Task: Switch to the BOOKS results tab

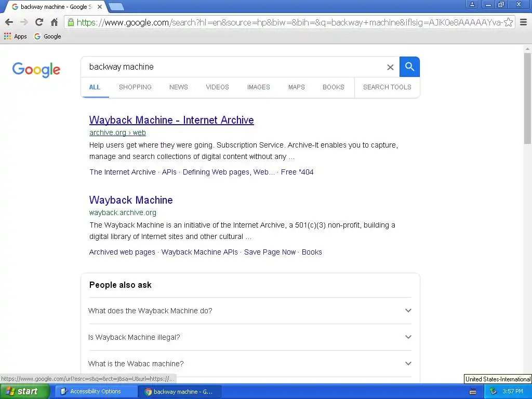Action: [x=334, y=87]
